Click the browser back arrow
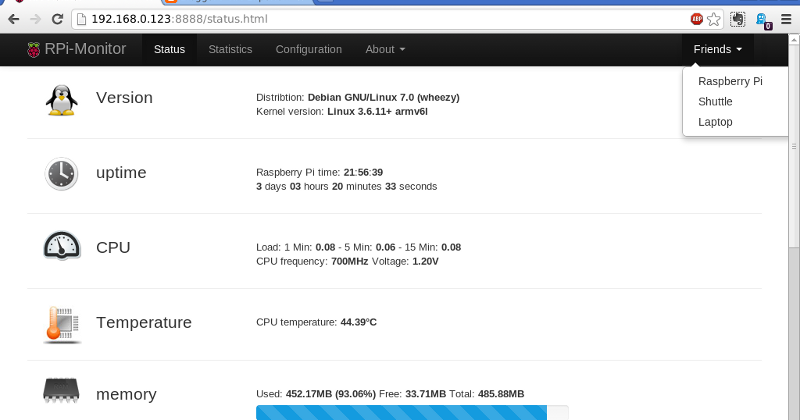 pos(14,19)
